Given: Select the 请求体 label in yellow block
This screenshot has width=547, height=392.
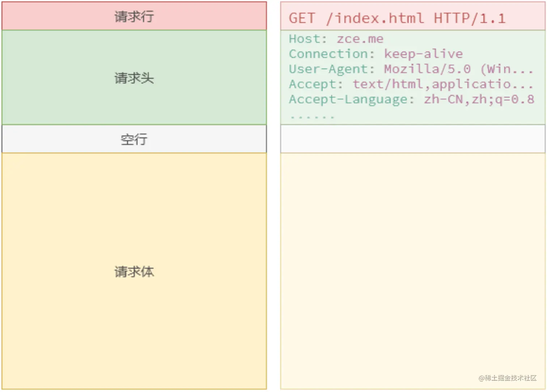Looking at the screenshot, I should [134, 272].
